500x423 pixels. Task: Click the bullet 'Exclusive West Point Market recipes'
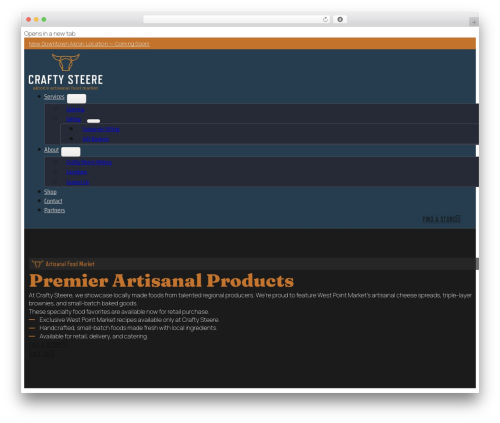click(x=129, y=320)
